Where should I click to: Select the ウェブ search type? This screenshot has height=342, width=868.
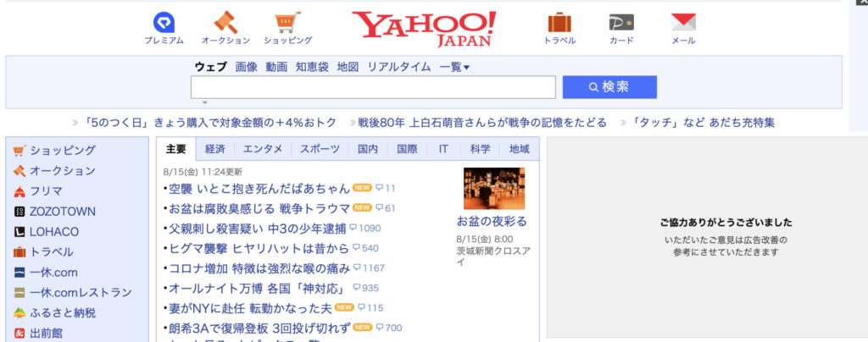(x=210, y=67)
